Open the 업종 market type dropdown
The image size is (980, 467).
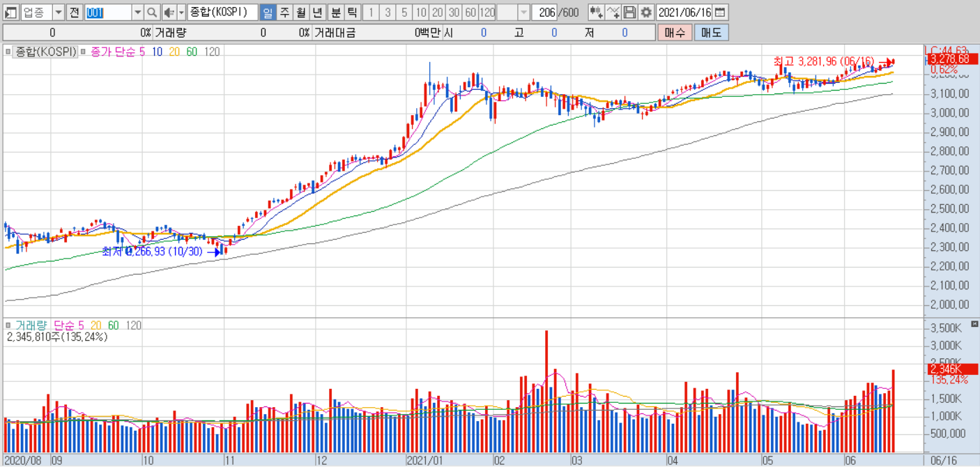(x=58, y=13)
